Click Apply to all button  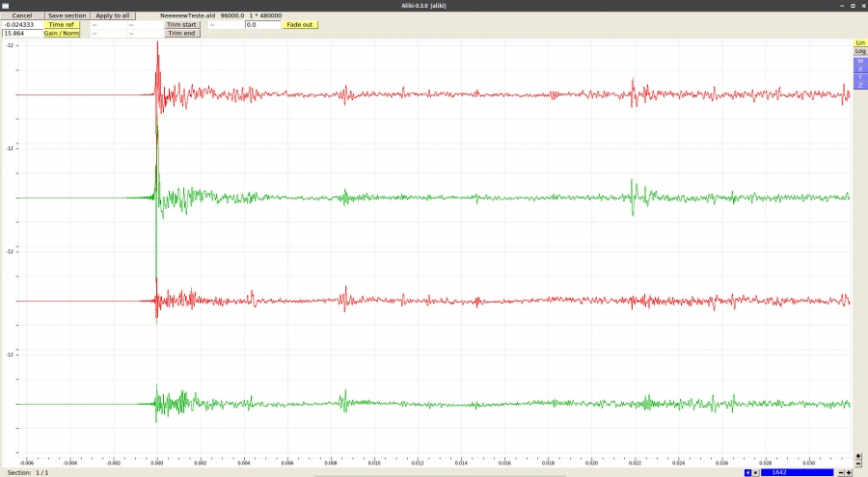click(113, 15)
